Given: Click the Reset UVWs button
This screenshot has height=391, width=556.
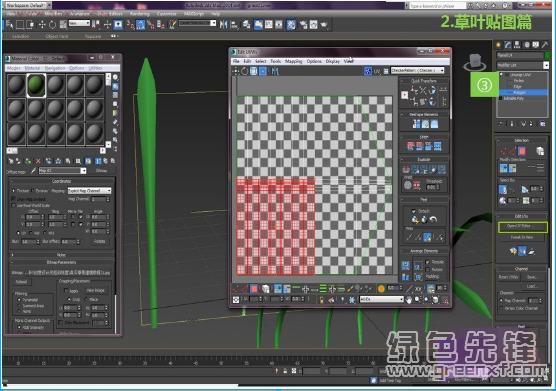Looking at the screenshot, I should tap(508, 277).
